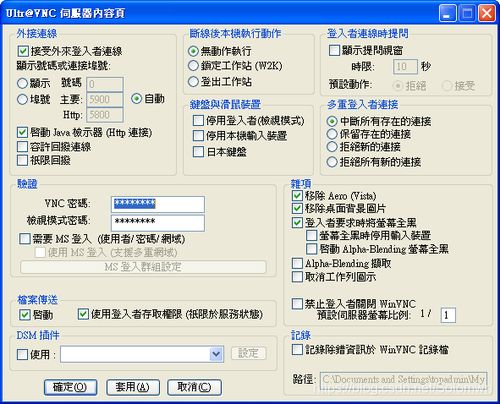Image resolution: width=500 pixels, height=404 pixels.
Task: Click MS 登入群組設定 button
Action: click(143, 267)
